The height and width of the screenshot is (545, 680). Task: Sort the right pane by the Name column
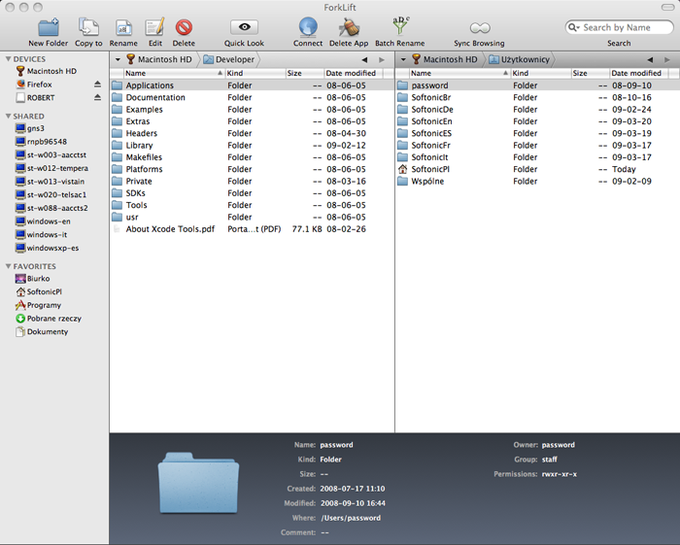tap(459, 73)
